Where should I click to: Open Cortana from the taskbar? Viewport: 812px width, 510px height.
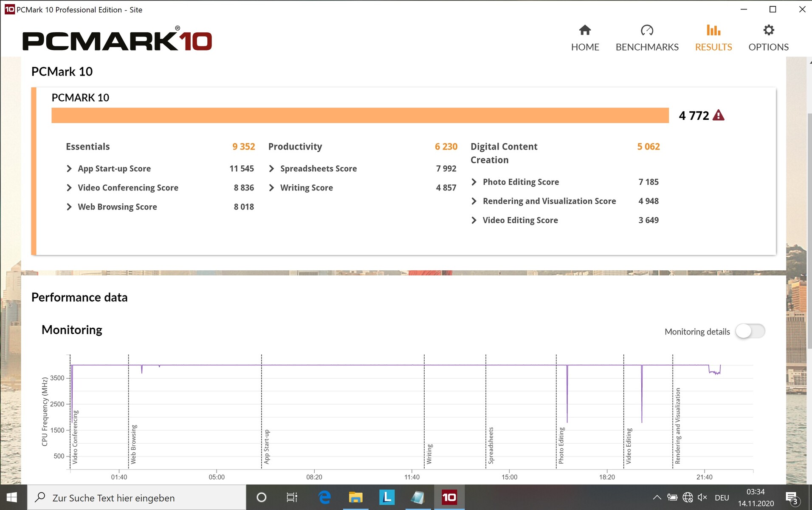(x=262, y=497)
